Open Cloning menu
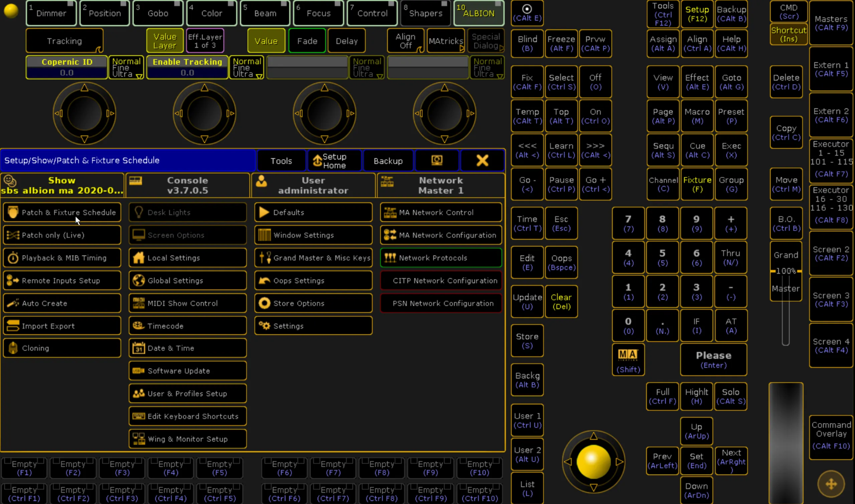This screenshot has height=504, width=855. [x=62, y=348]
